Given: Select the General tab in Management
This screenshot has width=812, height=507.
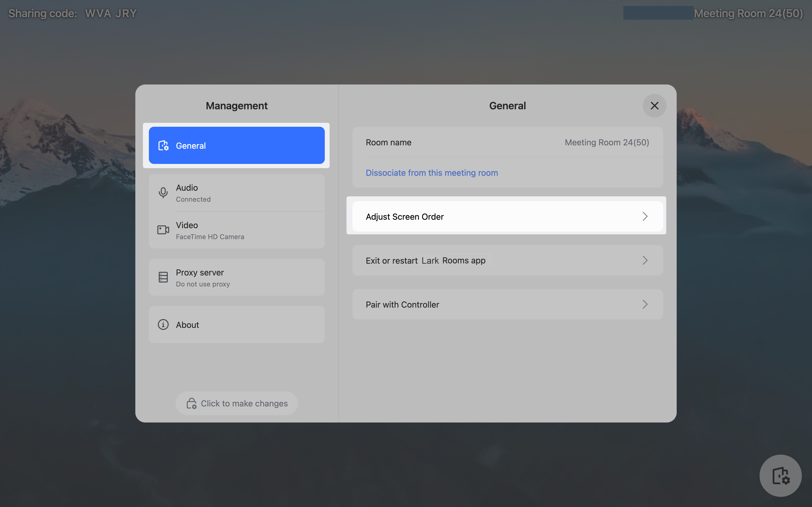Looking at the screenshot, I should [x=237, y=146].
